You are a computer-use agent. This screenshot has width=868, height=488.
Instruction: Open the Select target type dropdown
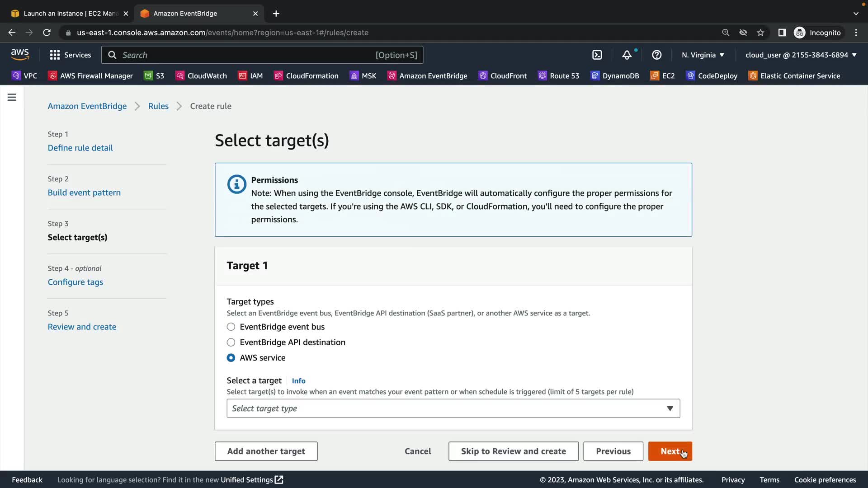(453, 408)
